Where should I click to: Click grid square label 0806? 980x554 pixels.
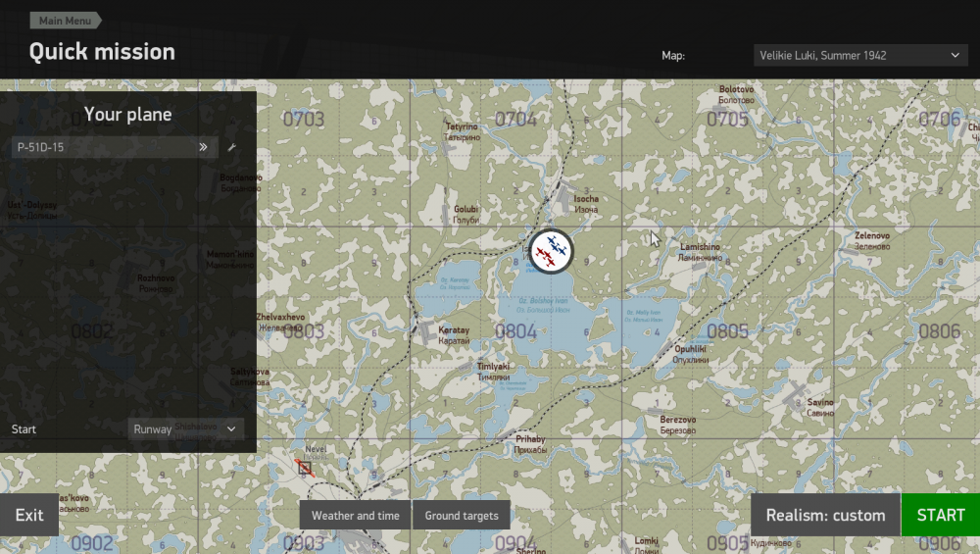[940, 331]
